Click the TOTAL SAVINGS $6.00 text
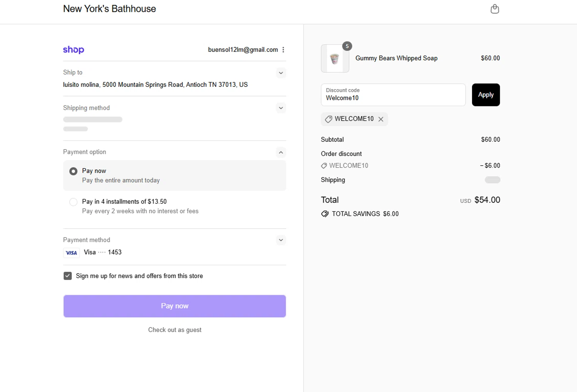Screen dimensions: 577x392 tap(365, 214)
